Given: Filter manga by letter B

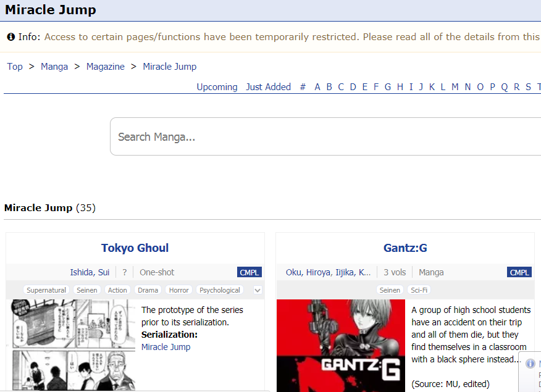Looking at the screenshot, I should click(329, 87).
